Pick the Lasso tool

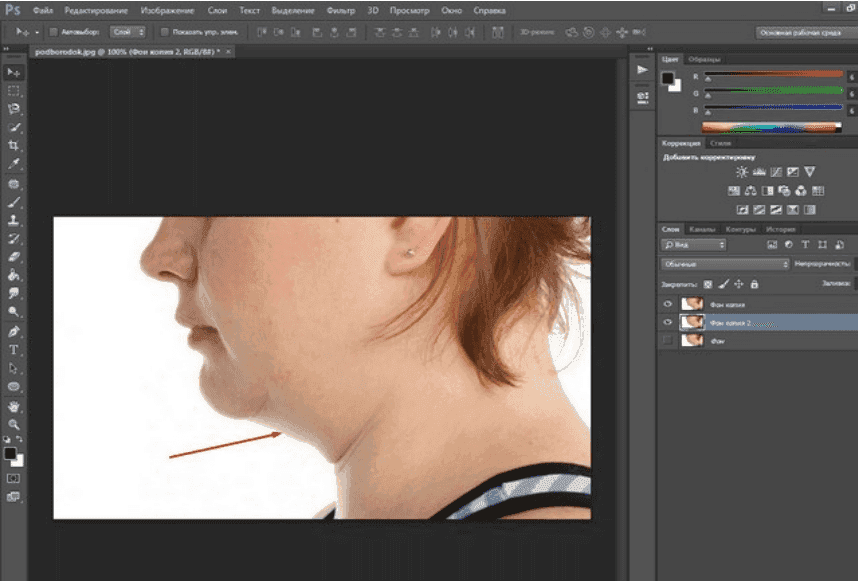coord(14,109)
